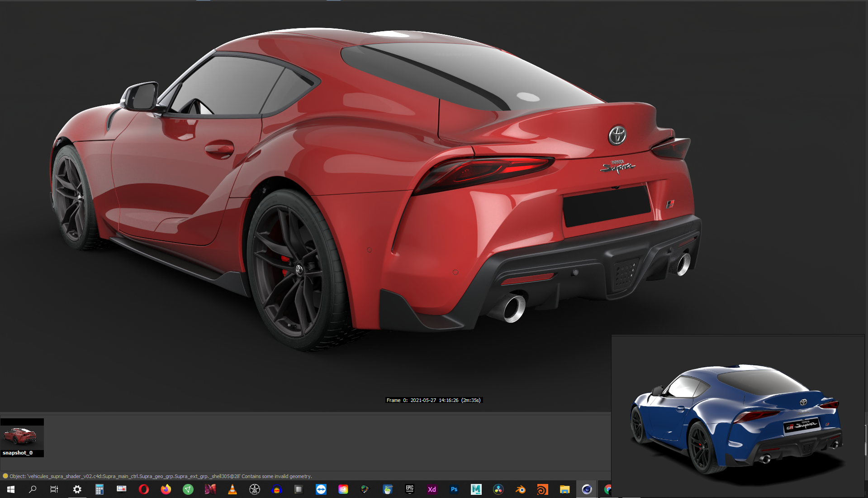Launch VLC media player
The height and width of the screenshot is (498, 868).
tap(232, 489)
